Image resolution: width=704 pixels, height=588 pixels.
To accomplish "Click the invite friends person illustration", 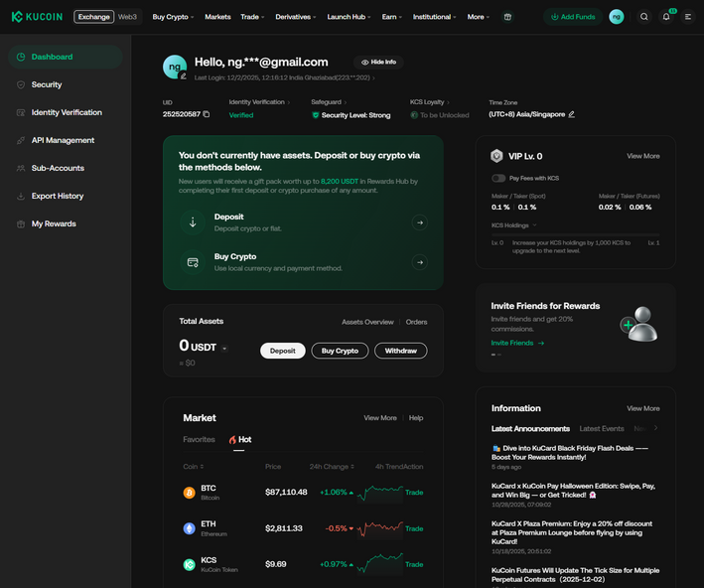I will pos(639,324).
